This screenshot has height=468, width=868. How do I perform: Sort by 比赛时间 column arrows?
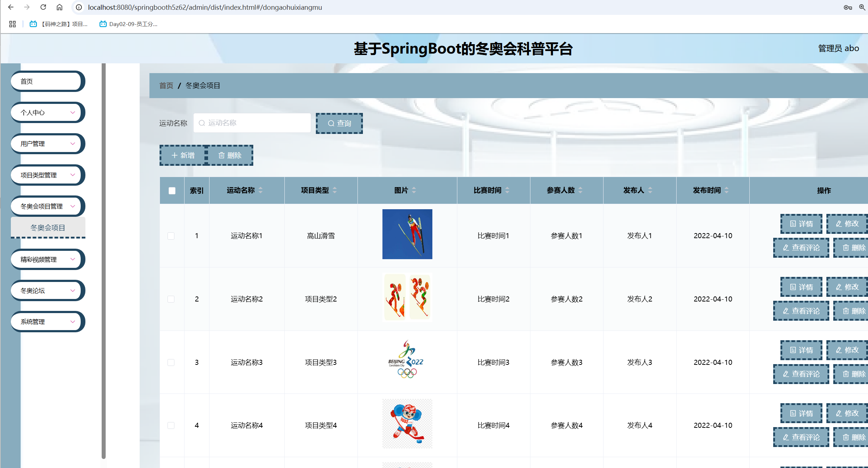click(507, 190)
